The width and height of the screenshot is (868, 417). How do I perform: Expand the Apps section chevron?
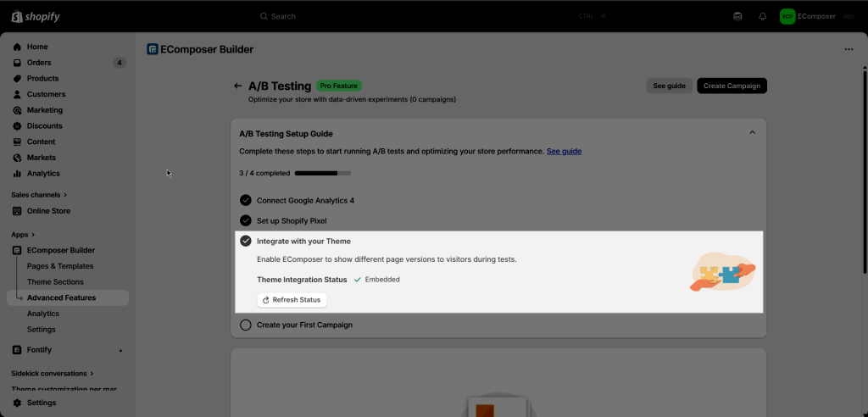click(x=33, y=235)
